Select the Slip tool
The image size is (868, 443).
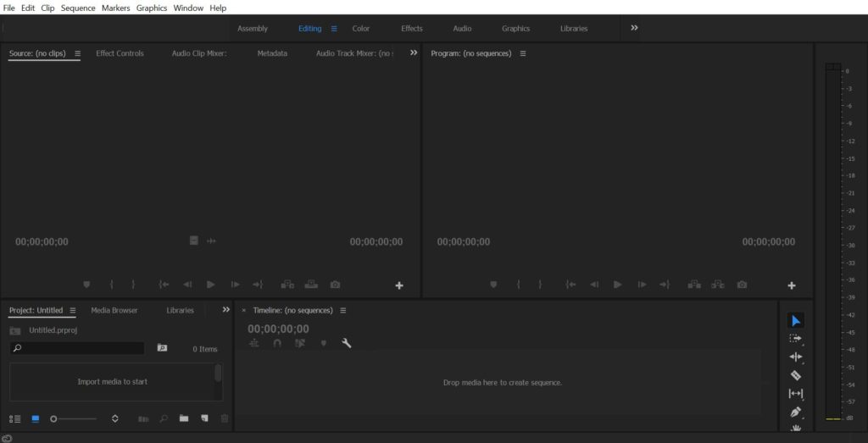(x=795, y=394)
